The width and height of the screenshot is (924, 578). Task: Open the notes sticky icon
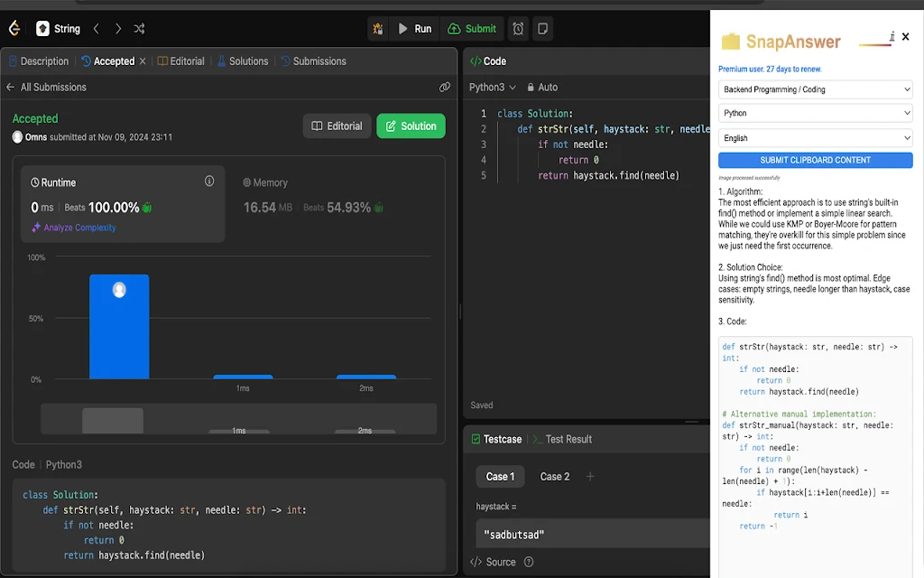pyautogui.click(x=542, y=29)
